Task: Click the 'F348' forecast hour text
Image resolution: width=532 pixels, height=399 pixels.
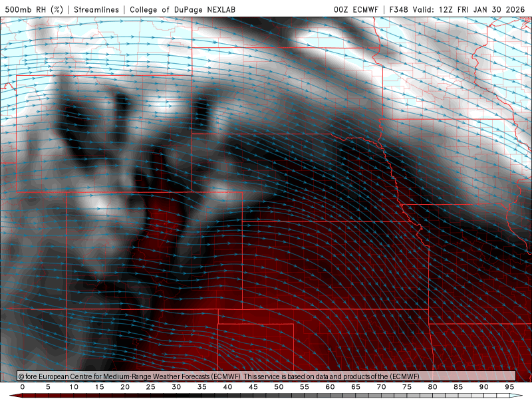Action: pyautogui.click(x=398, y=9)
